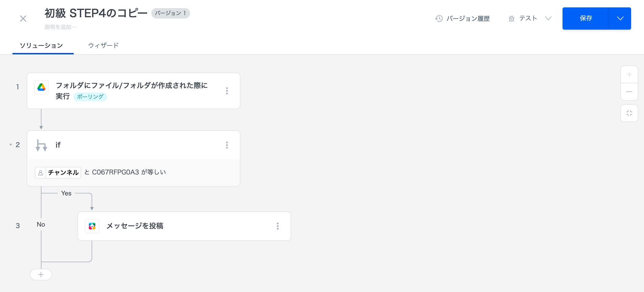Screen dimensions: 644x292
Task: Click the Slack icon on step 3
Action: point(92,226)
